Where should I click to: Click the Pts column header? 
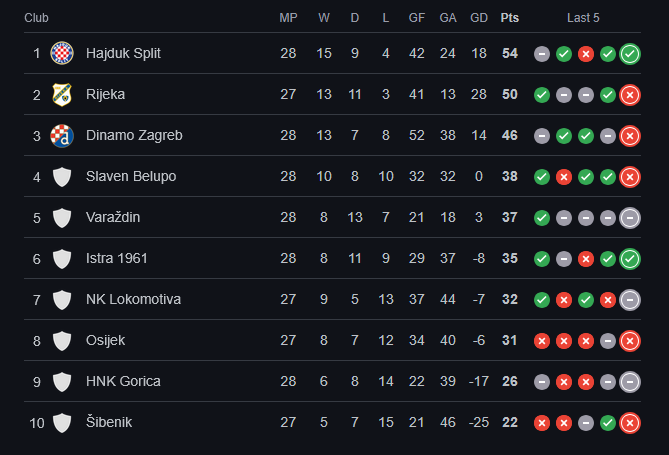[x=510, y=18]
